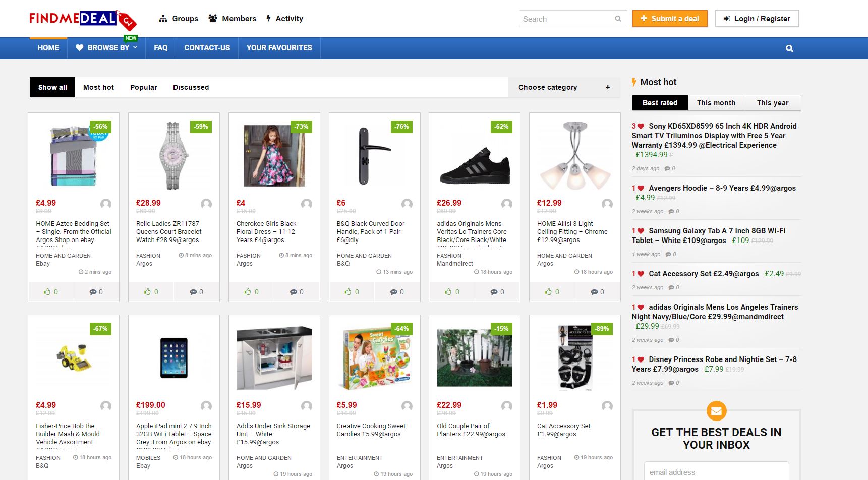Select the Discussed filter tab
The image size is (868, 480).
pos(191,87)
